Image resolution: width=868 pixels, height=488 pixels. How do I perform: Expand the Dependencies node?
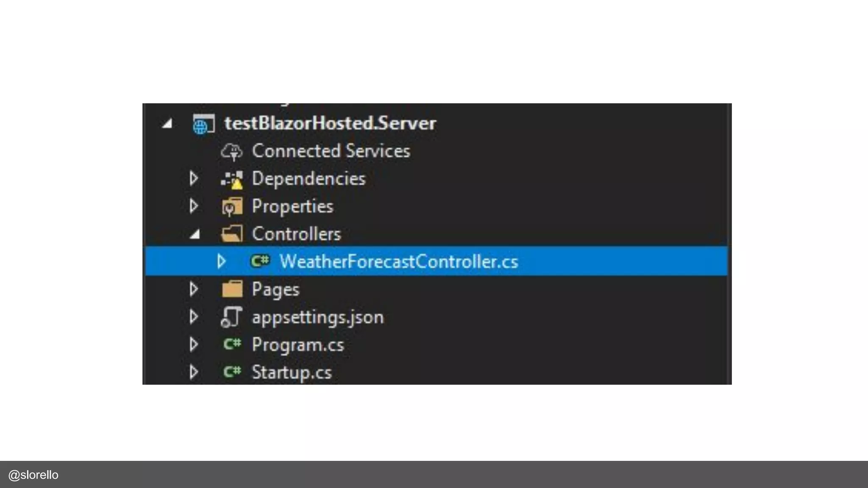[194, 178]
